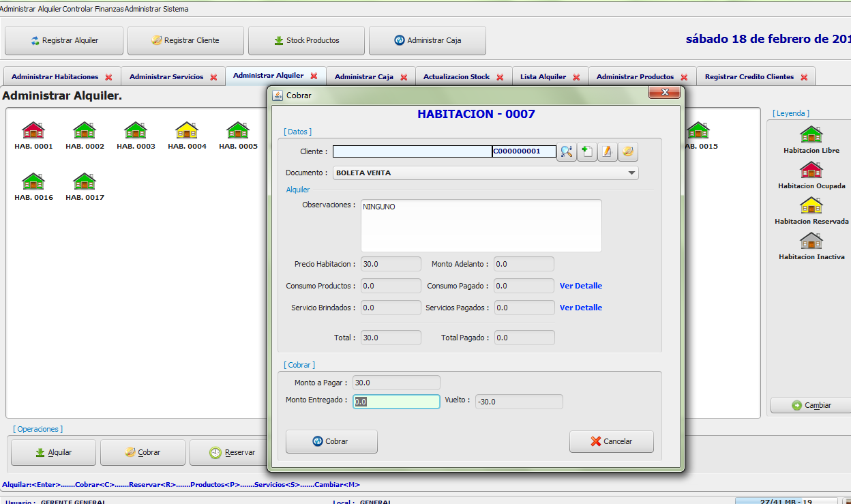Click the edit client pencil icon
This screenshot has width=851, height=504.
pyautogui.click(x=608, y=151)
